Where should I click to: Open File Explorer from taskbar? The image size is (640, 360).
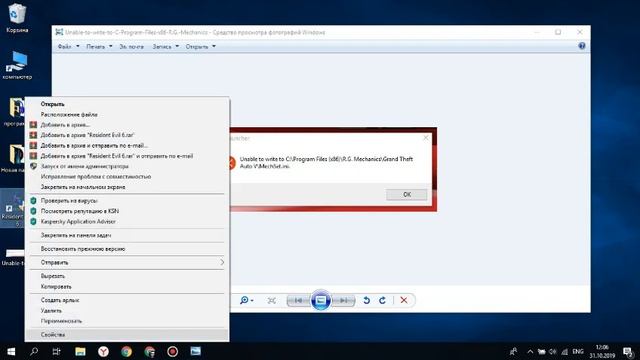click(x=80, y=351)
